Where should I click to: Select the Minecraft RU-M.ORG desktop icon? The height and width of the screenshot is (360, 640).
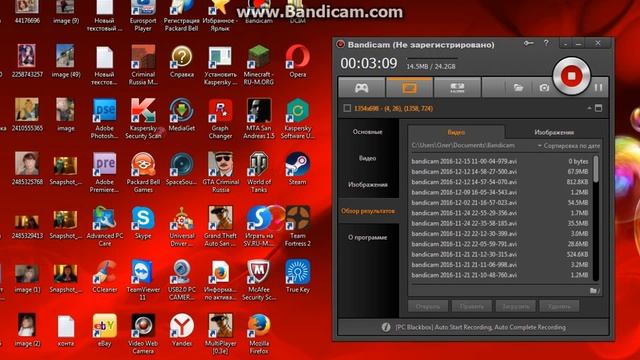pos(259,64)
